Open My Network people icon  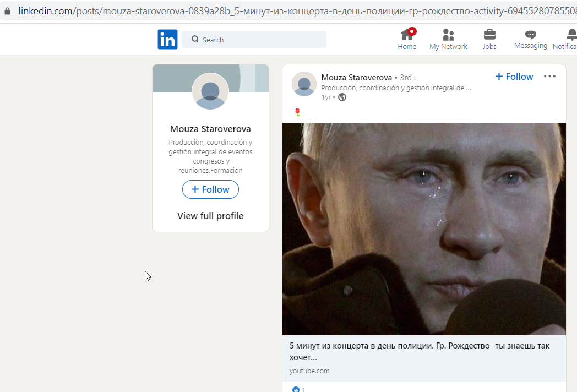point(448,35)
